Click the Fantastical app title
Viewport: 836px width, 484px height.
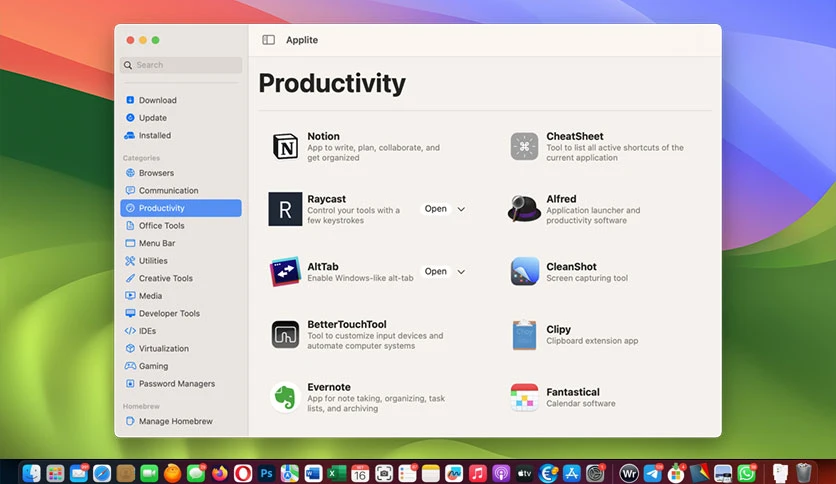click(x=573, y=392)
